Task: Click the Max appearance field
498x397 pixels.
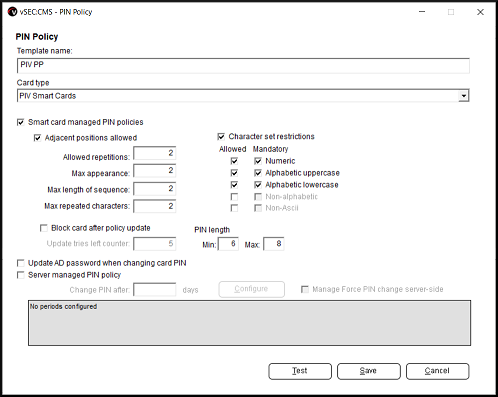Action: (x=155, y=171)
